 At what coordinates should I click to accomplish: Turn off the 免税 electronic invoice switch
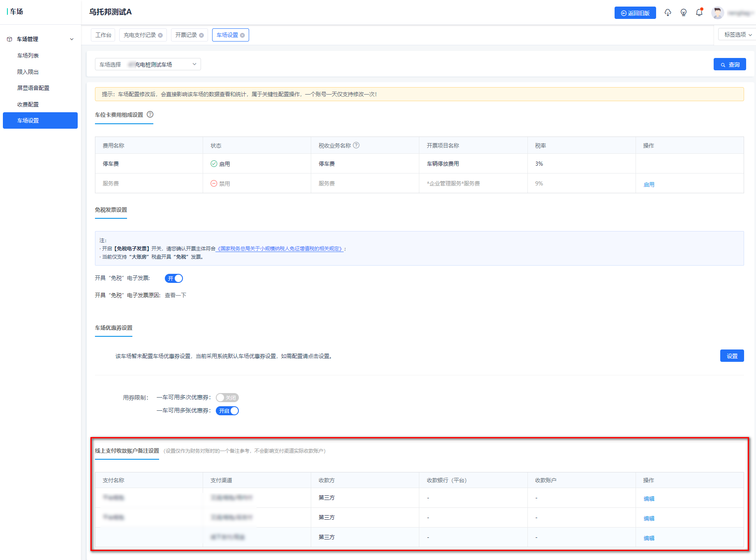pyautogui.click(x=174, y=278)
